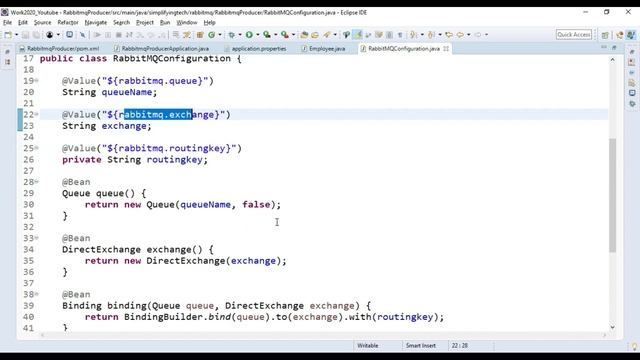Open the Project menu
The width and height of the screenshot is (640, 360).
[144, 22]
